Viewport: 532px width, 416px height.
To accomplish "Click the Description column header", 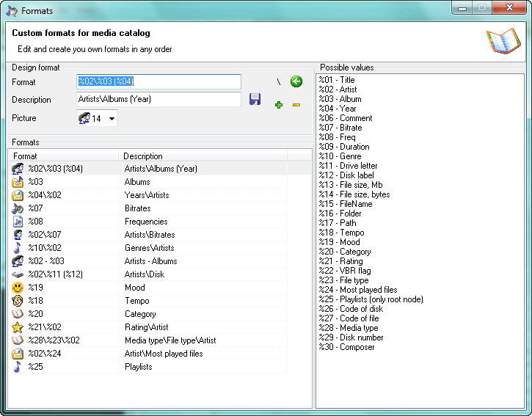I will [203, 156].
